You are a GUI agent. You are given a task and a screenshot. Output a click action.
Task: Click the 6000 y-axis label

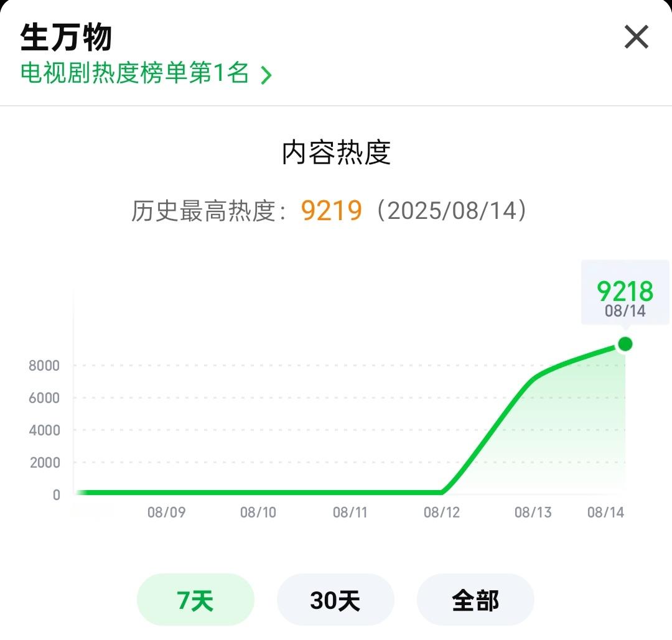point(44,398)
